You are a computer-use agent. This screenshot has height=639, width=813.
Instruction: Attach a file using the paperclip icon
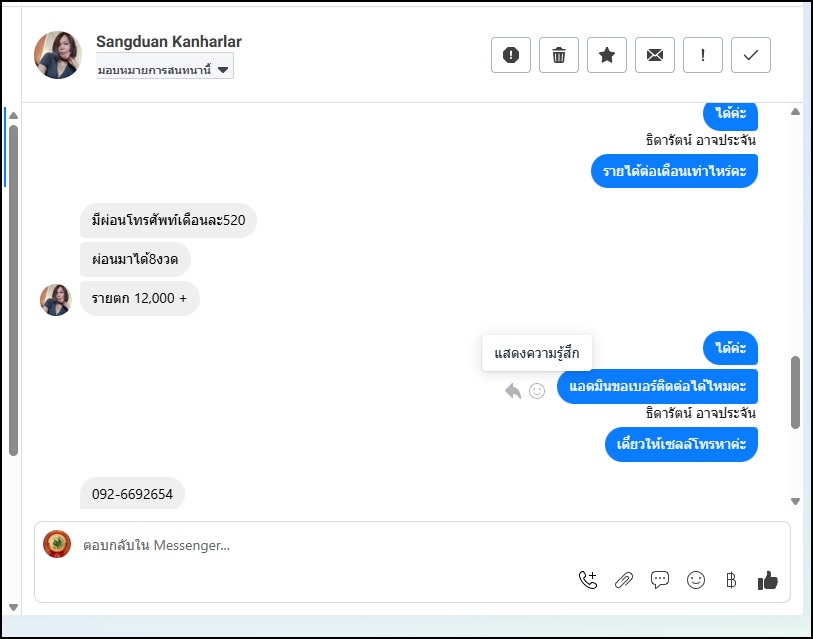tap(624, 580)
